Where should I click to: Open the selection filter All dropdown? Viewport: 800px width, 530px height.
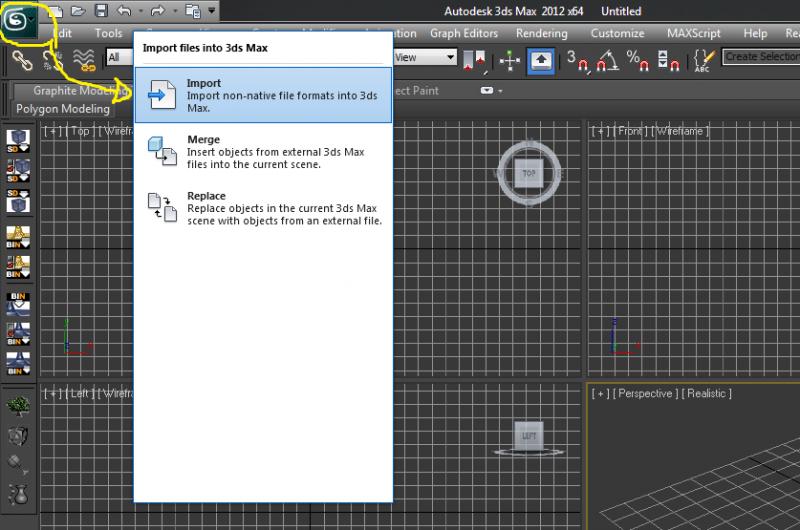tap(119, 58)
